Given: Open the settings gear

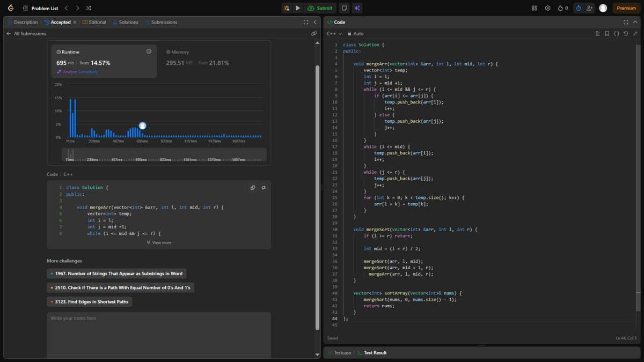Looking at the screenshot, I should [548, 8].
